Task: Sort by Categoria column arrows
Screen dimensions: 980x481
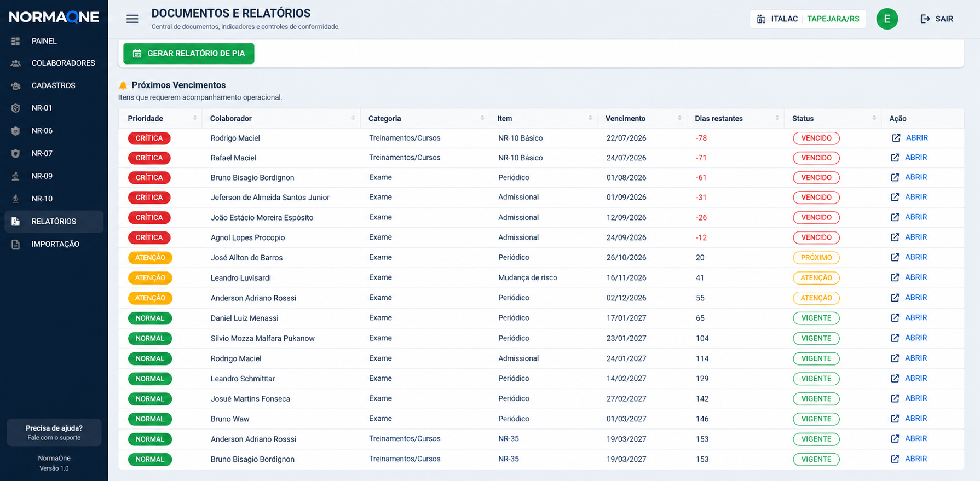Action: coord(482,118)
